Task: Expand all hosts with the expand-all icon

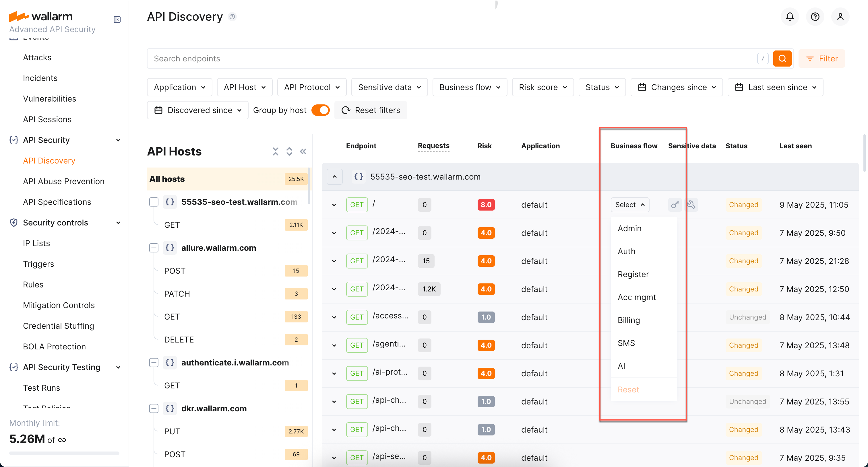Action: 289,151
